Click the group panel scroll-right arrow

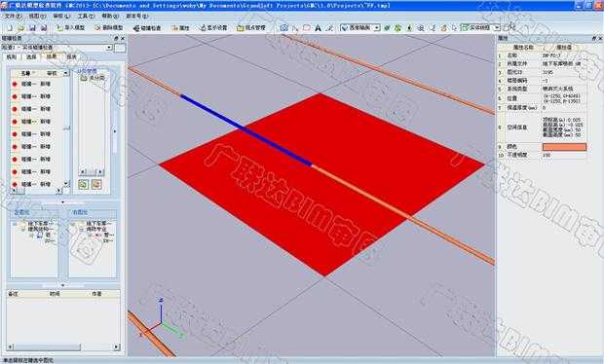(100, 171)
